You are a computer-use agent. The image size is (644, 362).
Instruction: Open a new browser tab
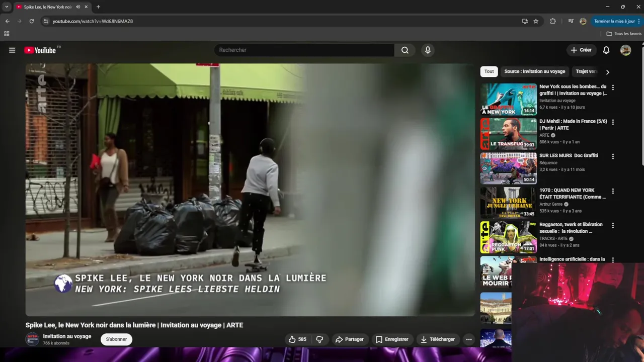click(x=98, y=7)
